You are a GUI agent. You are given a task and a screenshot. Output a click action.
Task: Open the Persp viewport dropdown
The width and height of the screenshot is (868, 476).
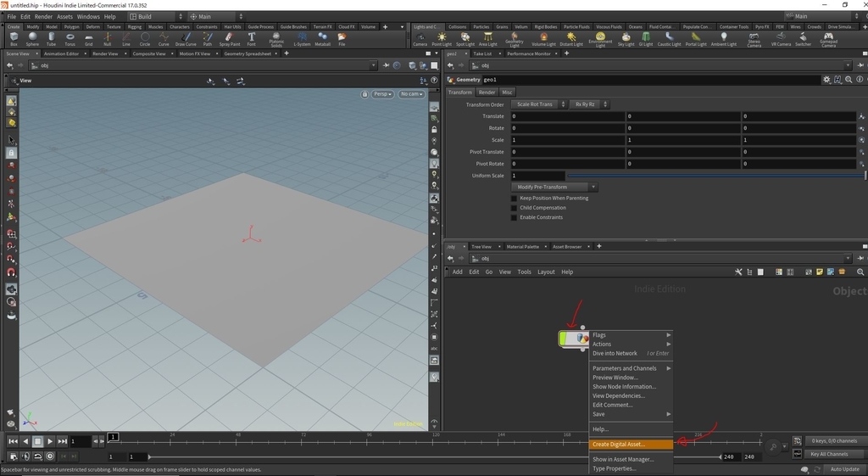coord(382,94)
